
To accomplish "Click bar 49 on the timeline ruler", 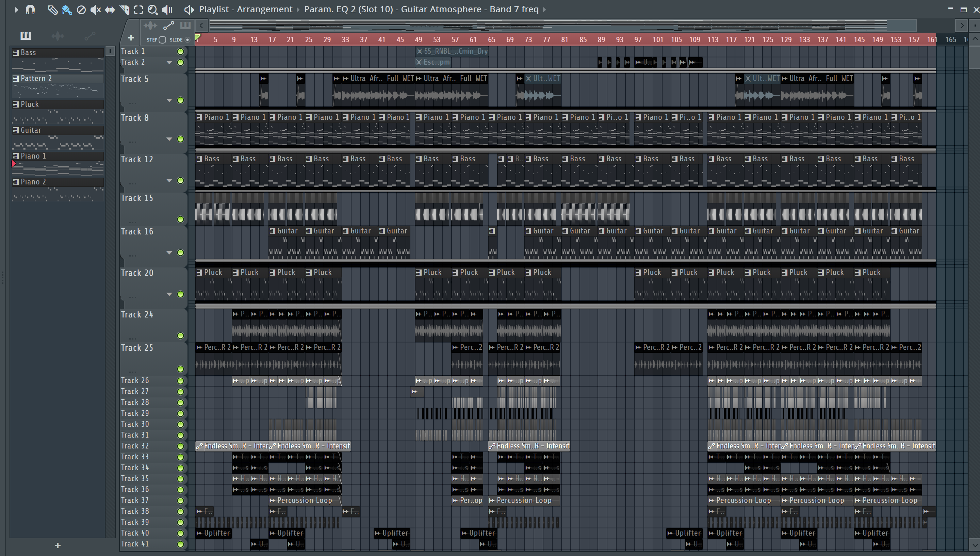I will point(419,40).
